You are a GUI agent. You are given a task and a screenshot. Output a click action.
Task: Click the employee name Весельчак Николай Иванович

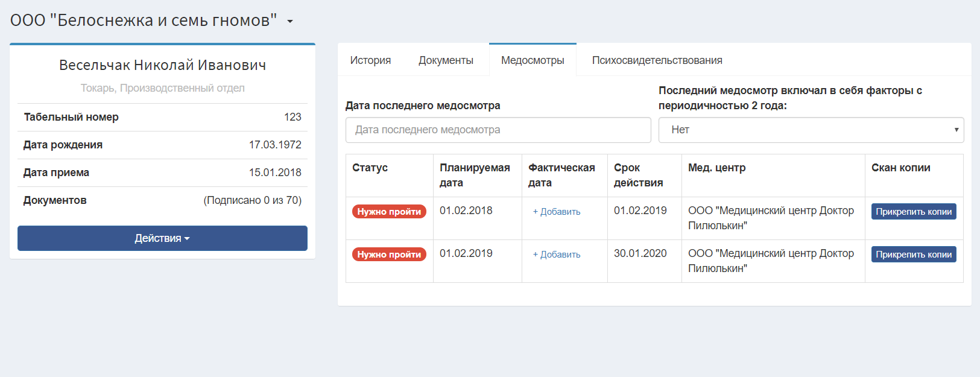tap(162, 65)
